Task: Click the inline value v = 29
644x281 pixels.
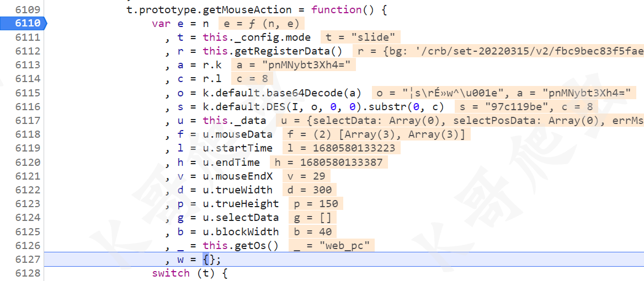Action: tap(306, 176)
